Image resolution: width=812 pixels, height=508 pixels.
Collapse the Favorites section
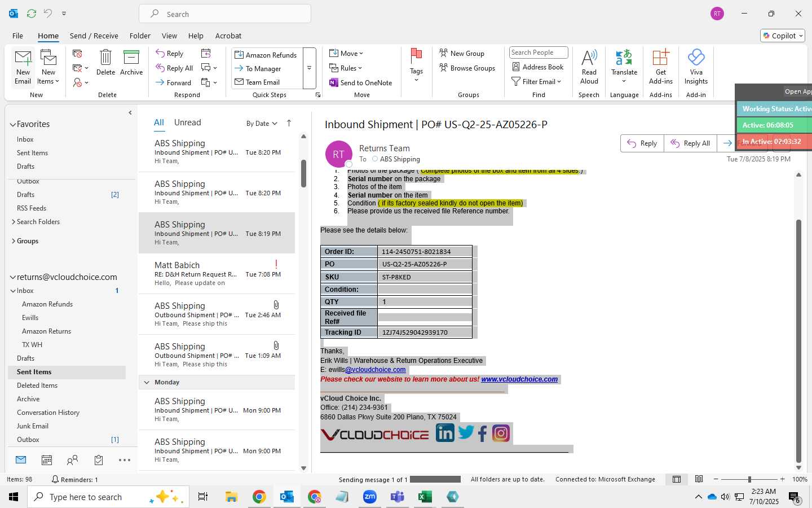coord(13,124)
